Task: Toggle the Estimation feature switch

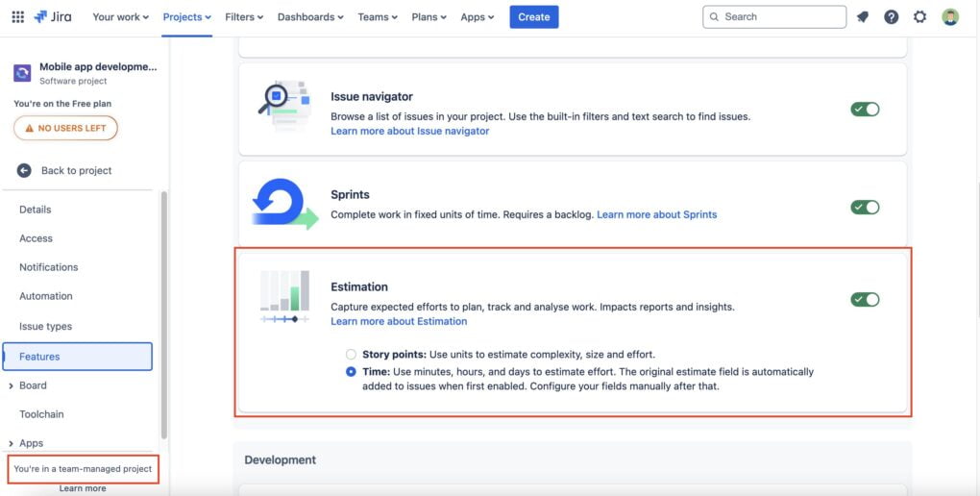Action: coord(865,299)
